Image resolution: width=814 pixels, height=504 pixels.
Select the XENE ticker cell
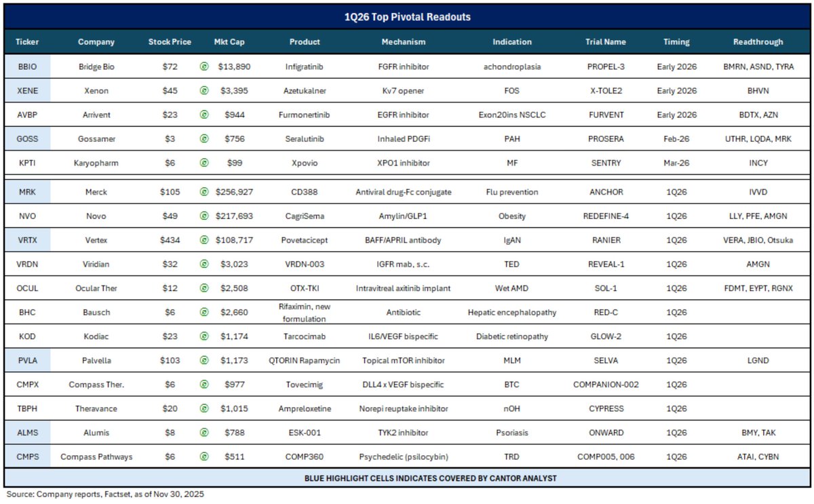[x=27, y=91]
